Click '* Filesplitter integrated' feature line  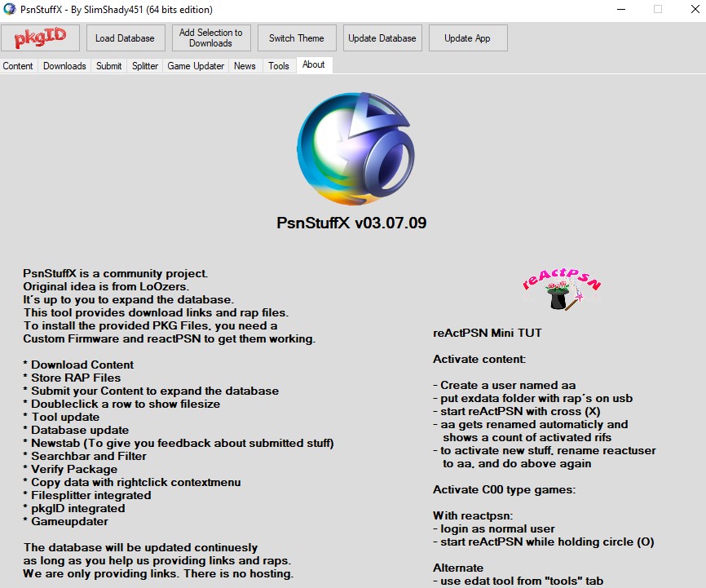[87, 495]
